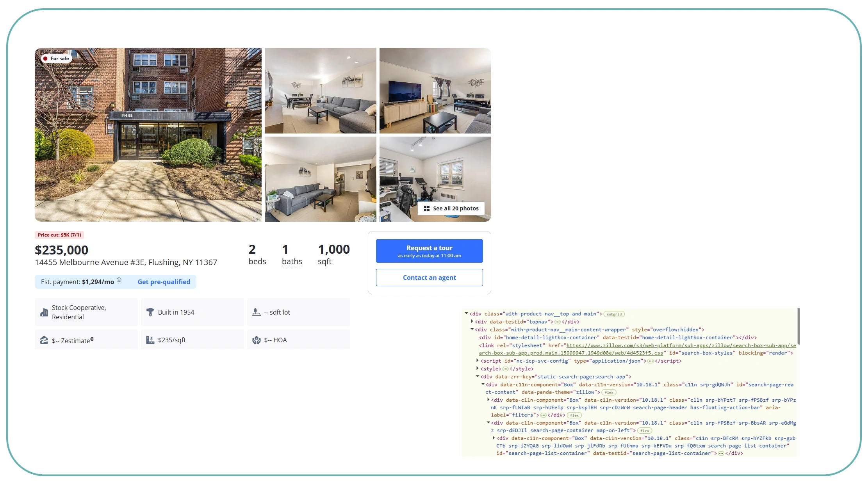Collapse the with-product-nav__top-and-main div
This screenshot has width=868, height=484.
pyautogui.click(x=466, y=313)
